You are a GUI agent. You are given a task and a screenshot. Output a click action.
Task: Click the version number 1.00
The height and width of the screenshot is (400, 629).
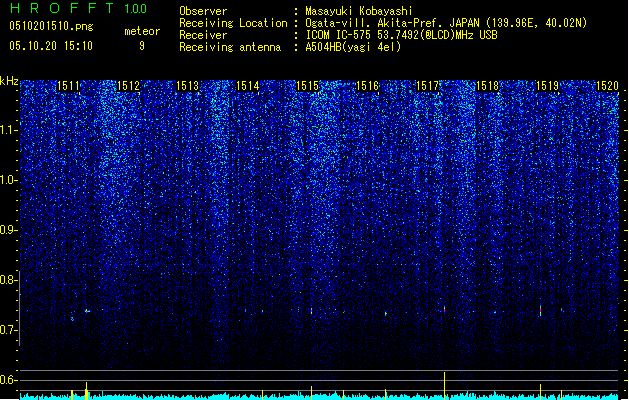coord(135,8)
